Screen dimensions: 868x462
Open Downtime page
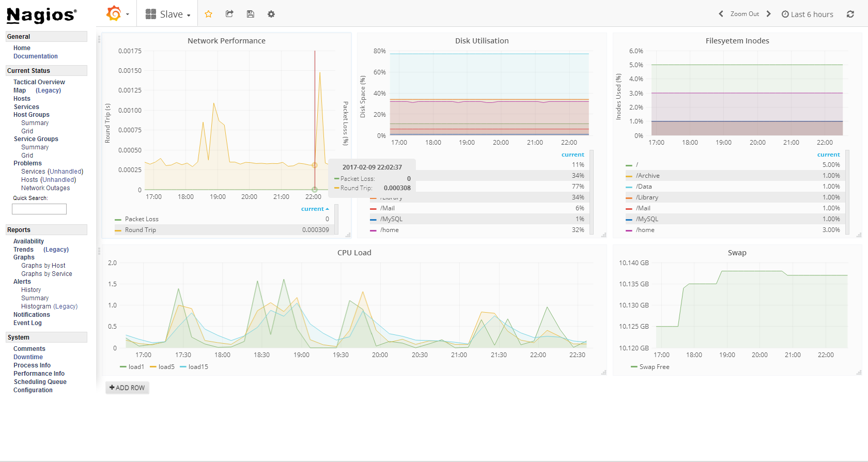click(28, 357)
